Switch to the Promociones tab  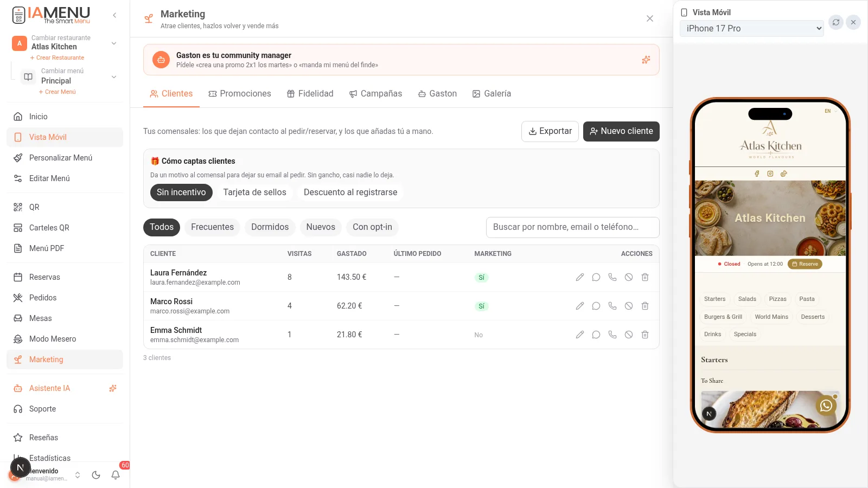pos(240,94)
